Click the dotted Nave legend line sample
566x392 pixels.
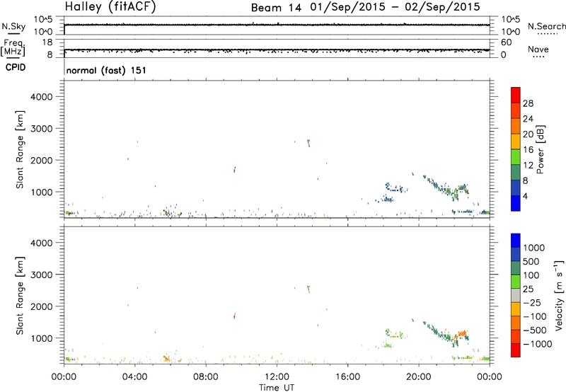click(538, 57)
